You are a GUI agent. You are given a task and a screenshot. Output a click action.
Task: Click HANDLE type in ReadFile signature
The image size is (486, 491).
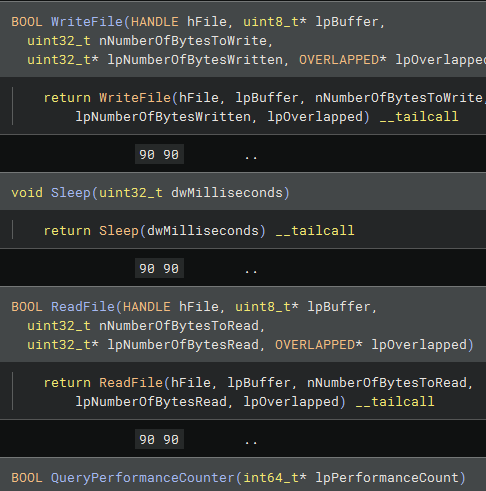[x=147, y=307]
